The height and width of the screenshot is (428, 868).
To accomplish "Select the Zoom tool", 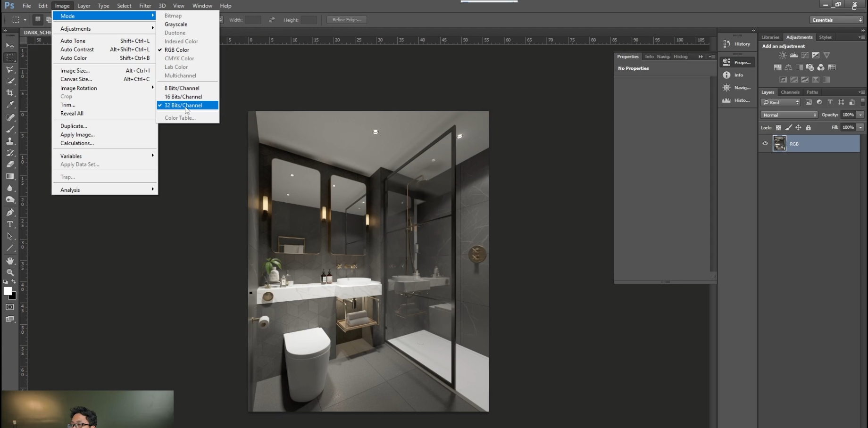I will (10, 272).
